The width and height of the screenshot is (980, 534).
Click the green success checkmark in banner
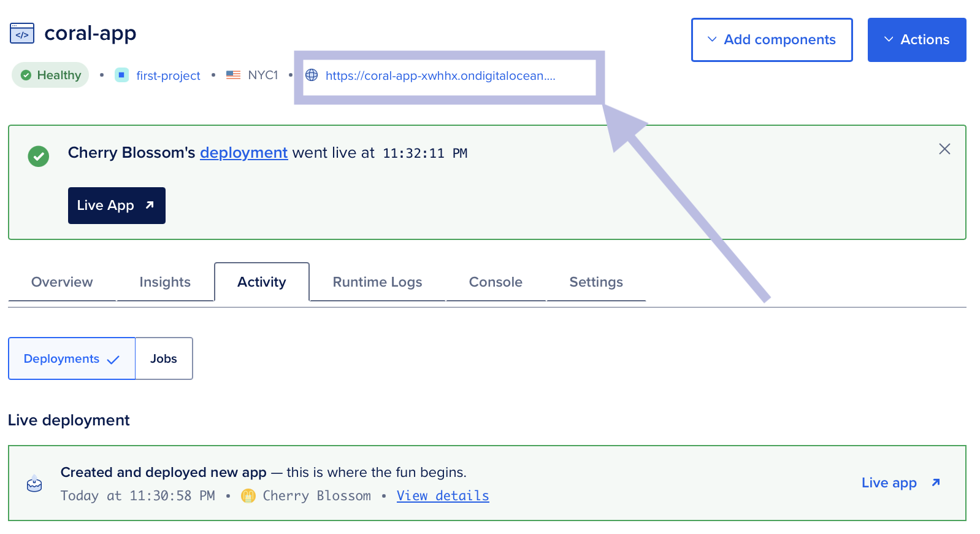(x=39, y=157)
